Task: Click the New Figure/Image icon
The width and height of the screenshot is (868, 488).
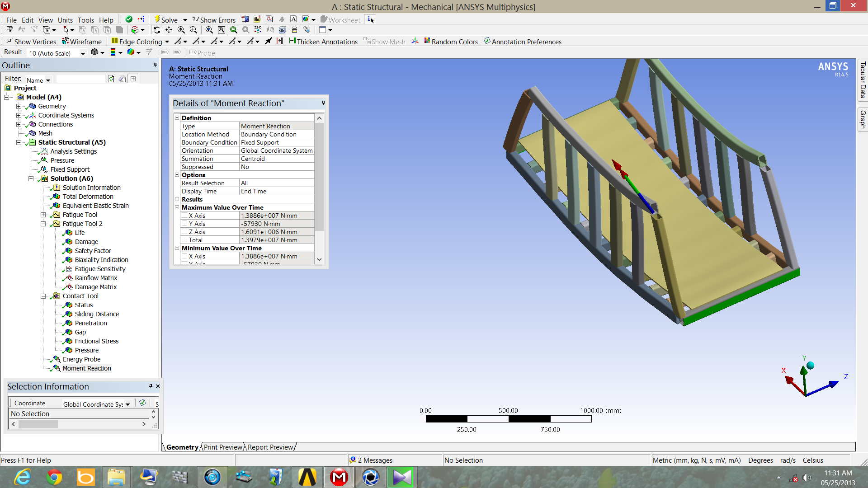Action: point(306,19)
